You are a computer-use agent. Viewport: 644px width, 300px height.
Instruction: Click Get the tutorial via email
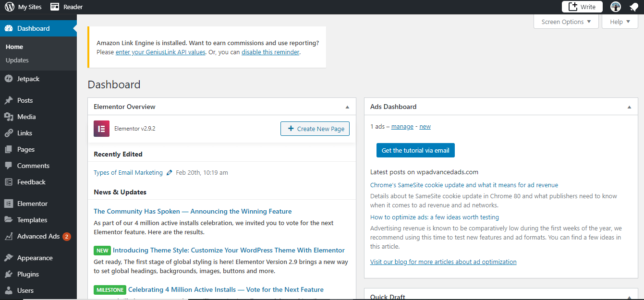point(415,150)
